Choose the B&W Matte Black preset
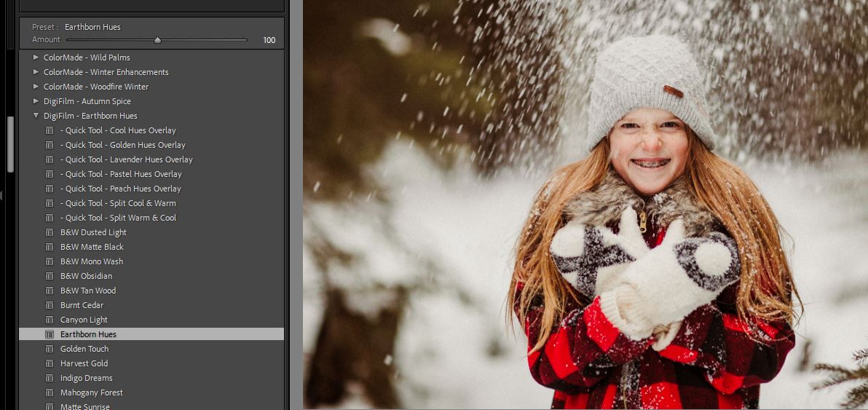Screen dimensions: 868x410 pyautogui.click(x=92, y=247)
